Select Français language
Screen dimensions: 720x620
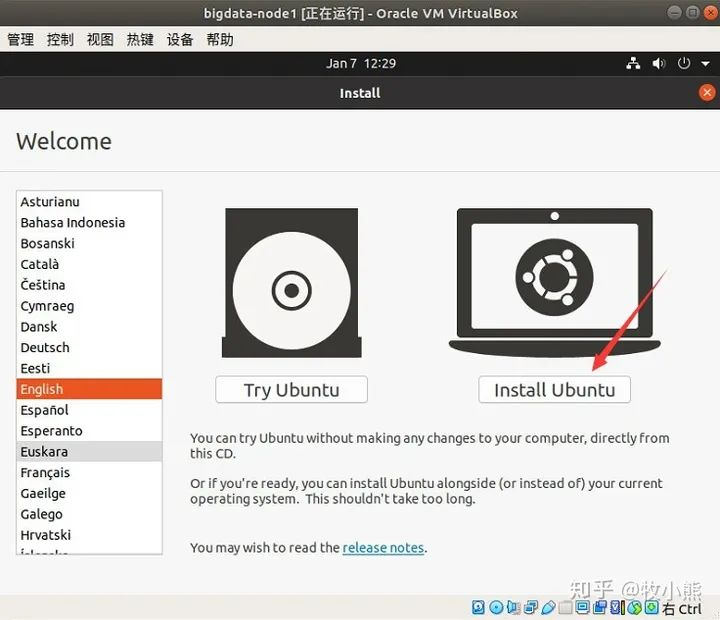pyautogui.click(x=89, y=472)
